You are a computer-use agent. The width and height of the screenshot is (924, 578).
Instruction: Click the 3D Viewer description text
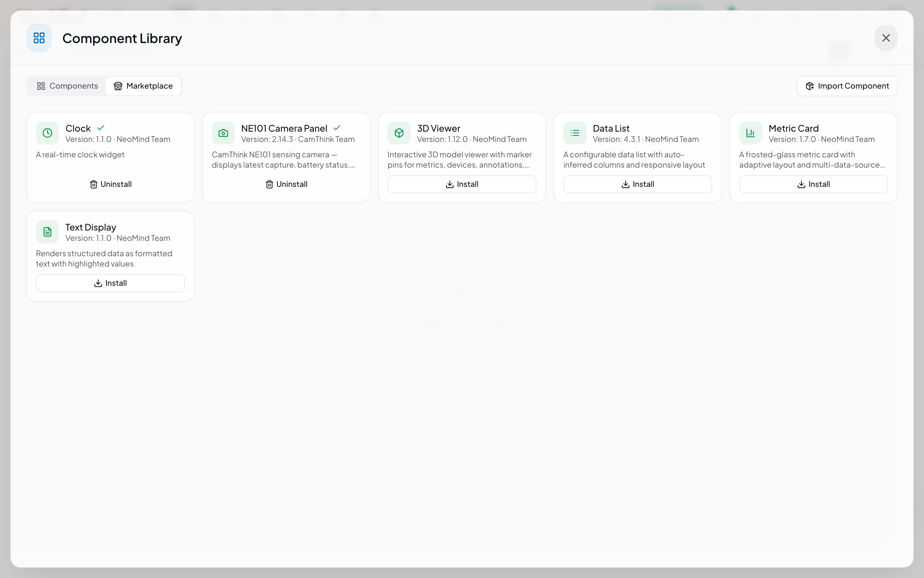point(460,160)
